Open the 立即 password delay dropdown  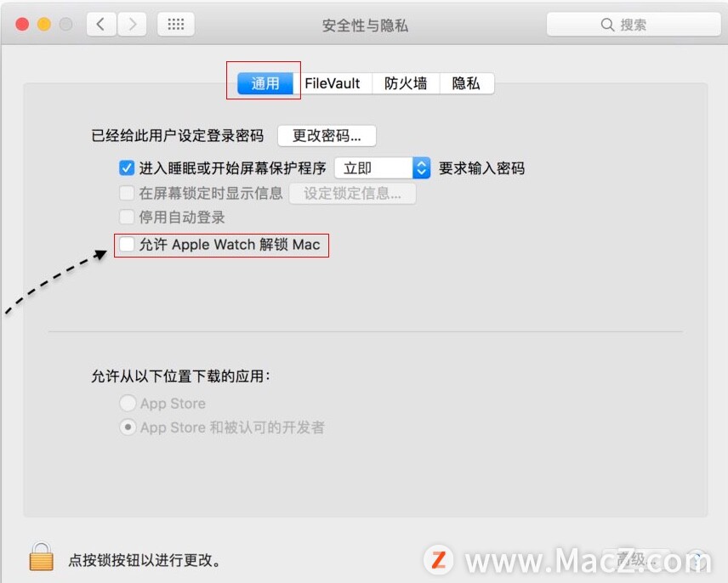pos(382,168)
